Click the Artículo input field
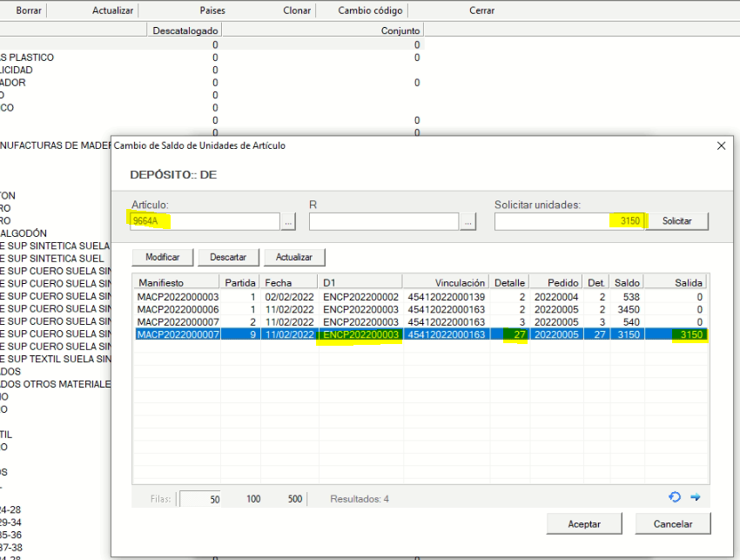This screenshot has height=560, width=740. pyautogui.click(x=205, y=221)
